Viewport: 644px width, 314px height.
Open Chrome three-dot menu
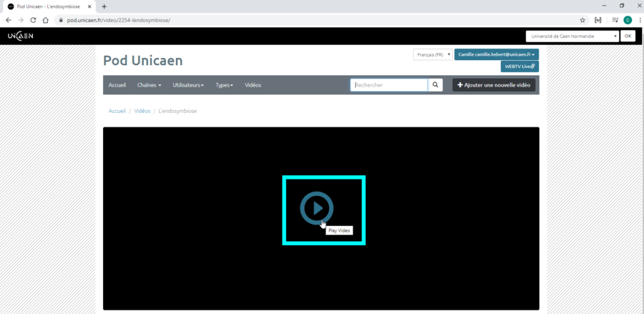[x=640, y=20]
